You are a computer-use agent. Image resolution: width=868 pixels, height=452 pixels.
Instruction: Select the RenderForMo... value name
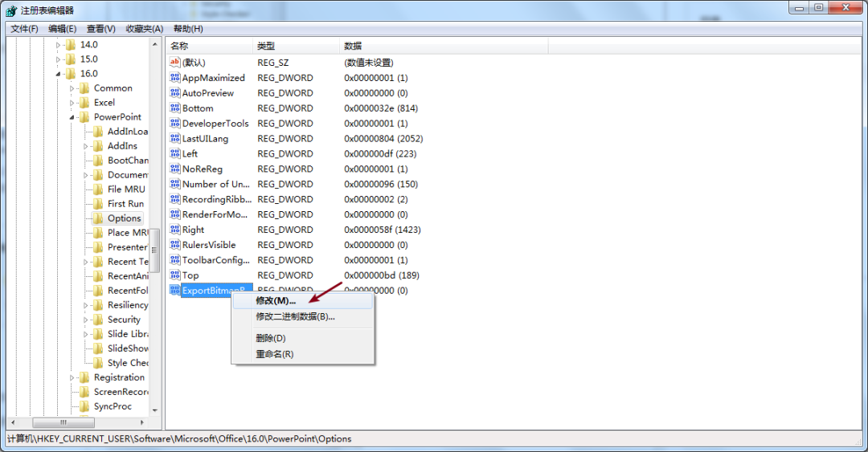pyautogui.click(x=215, y=214)
